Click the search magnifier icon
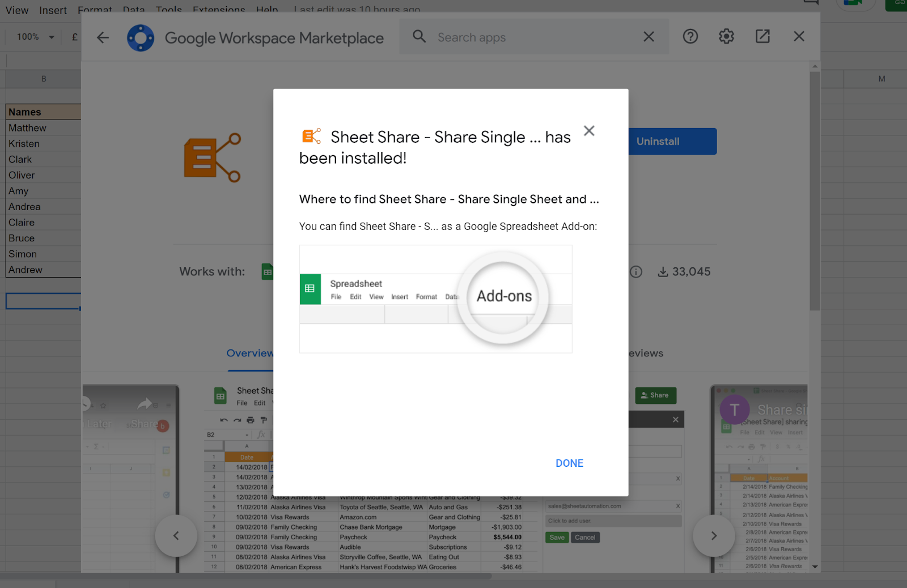907x588 pixels. click(419, 37)
